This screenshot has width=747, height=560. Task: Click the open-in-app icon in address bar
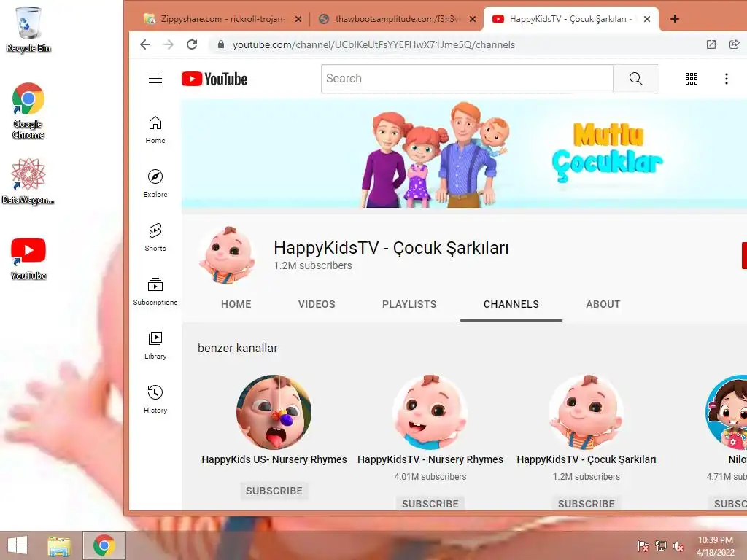pyautogui.click(x=711, y=44)
